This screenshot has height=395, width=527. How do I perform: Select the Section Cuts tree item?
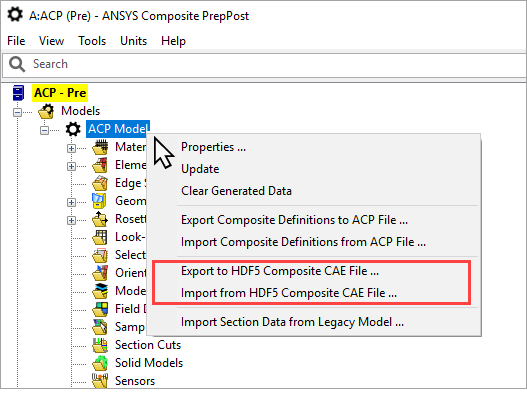pos(148,345)
